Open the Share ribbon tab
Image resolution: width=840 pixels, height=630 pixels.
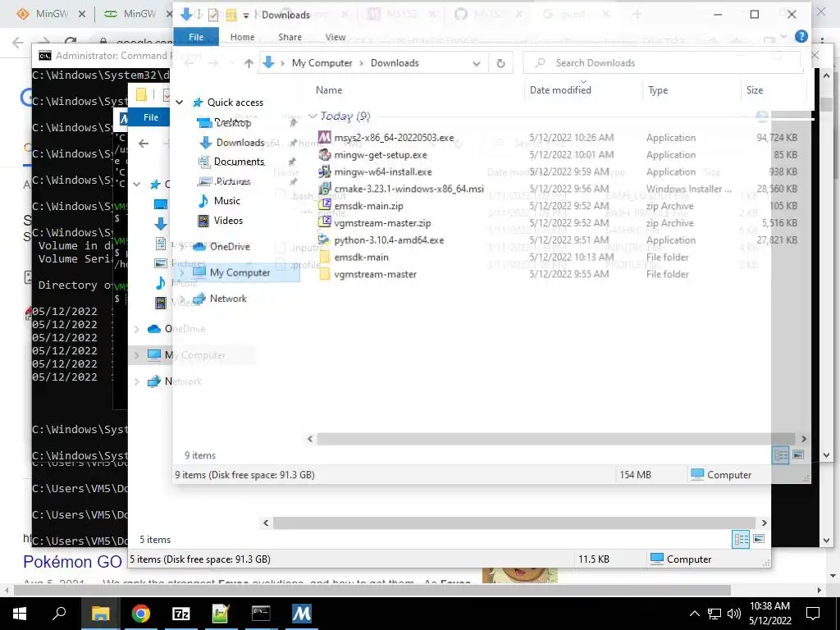coord(290,37)
